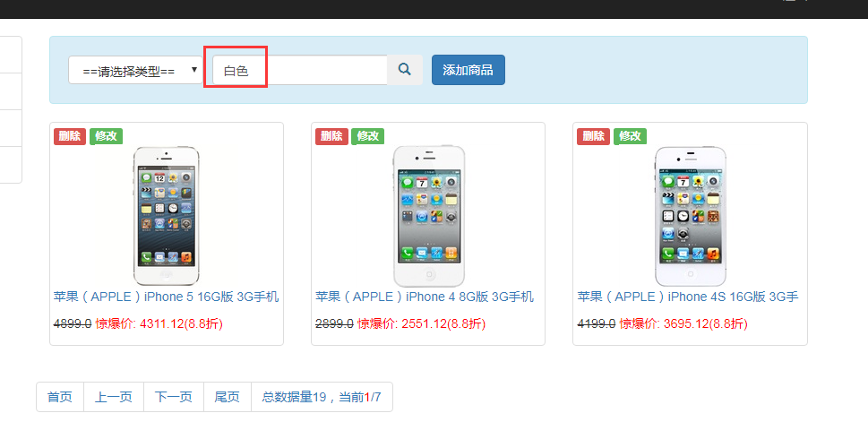Image resolution: width=868 pixels, height=439 pixels.
Task: Click the crossed-out price 4899.0
Action: coord(73,323)
